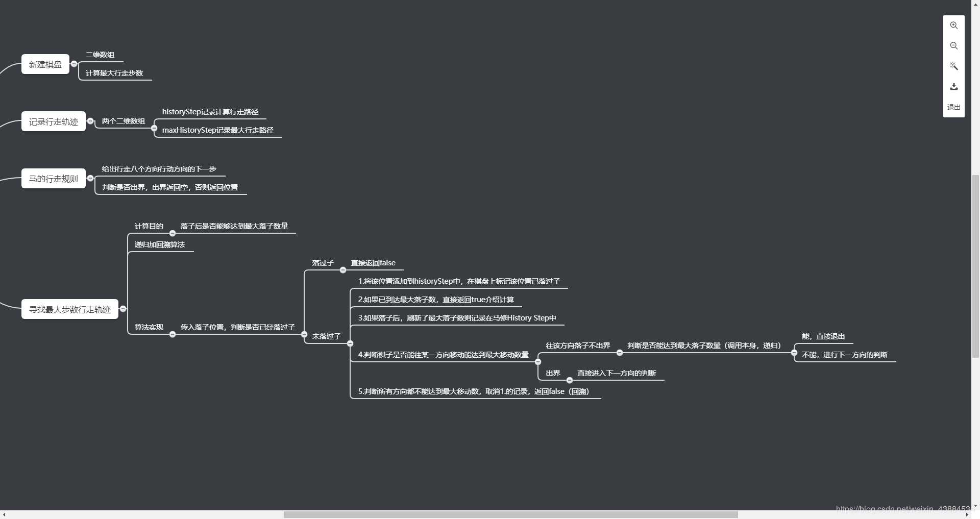
Task: Select 给出行走八个方向 node
Action: tap(159, 169)
